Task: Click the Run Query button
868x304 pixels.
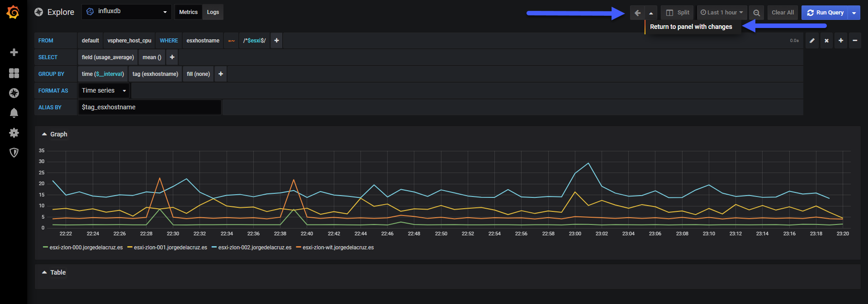Action: click(x=825, y=13)
